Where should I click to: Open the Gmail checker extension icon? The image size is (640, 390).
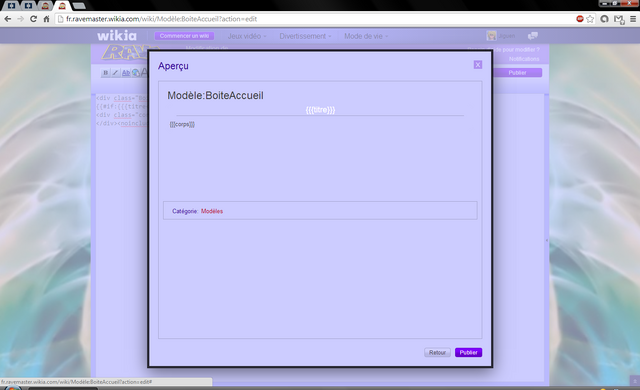pos(619,19)
